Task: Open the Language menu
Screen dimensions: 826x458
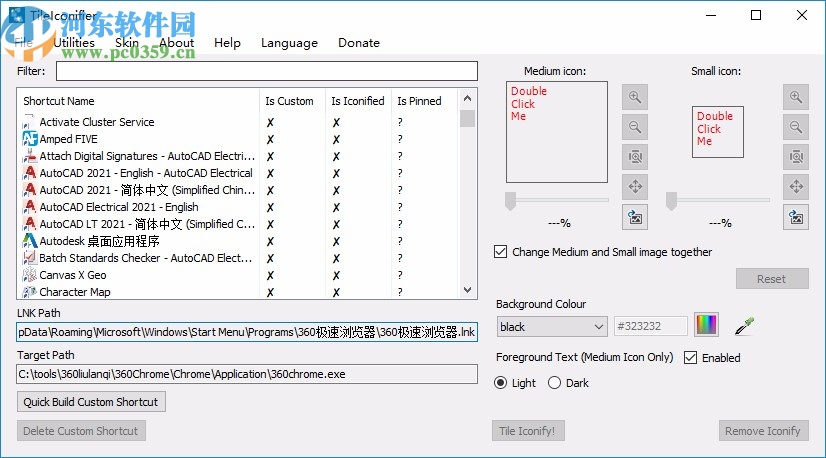Action: [x=289, y=43]
